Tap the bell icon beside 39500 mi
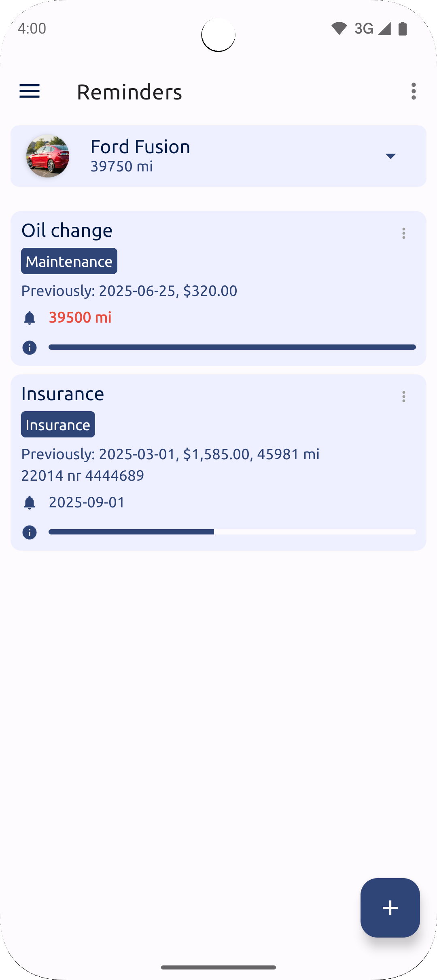 click(x=30, y=318)
